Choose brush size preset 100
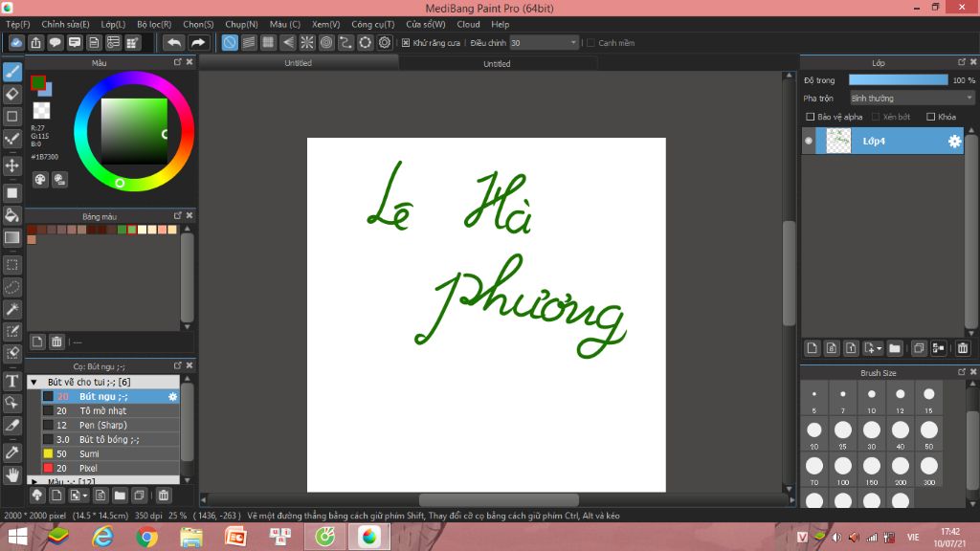980x551 pixels. (x=842, y=471)
